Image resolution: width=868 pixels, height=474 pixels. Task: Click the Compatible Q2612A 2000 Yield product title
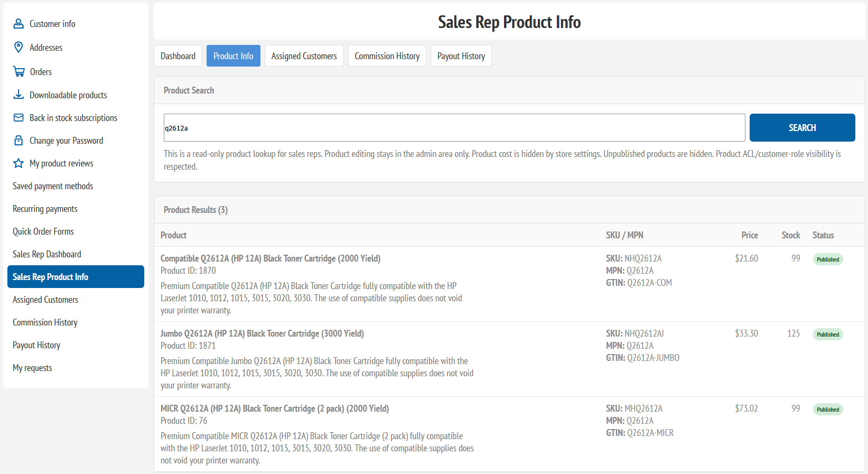270,258
